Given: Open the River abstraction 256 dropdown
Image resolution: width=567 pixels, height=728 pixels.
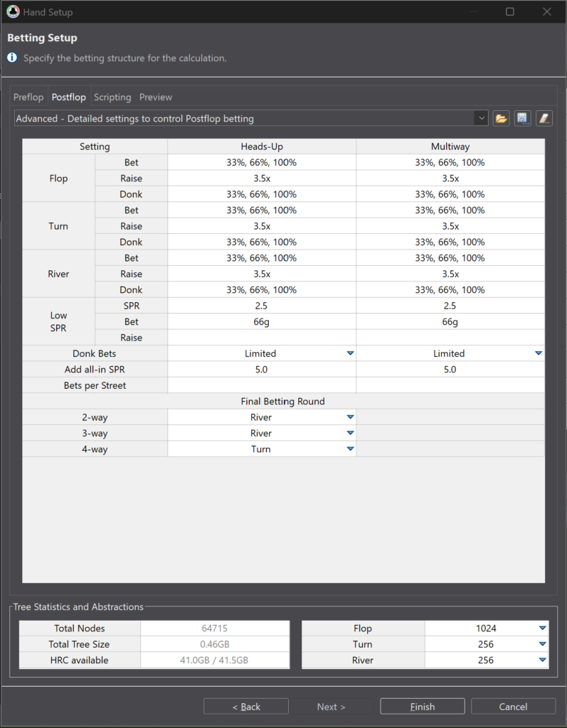Looking at the screenshot, I should tap(542, 660).
